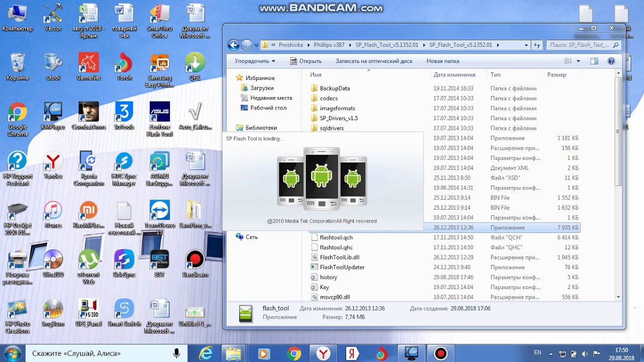
Task: Launch the CombatArms shortcut
Action: (89, 116)
